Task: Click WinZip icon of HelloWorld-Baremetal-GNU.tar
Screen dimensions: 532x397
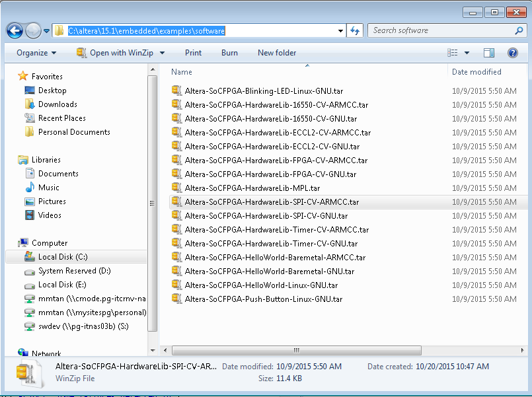Action: click(x=176, y=271)
